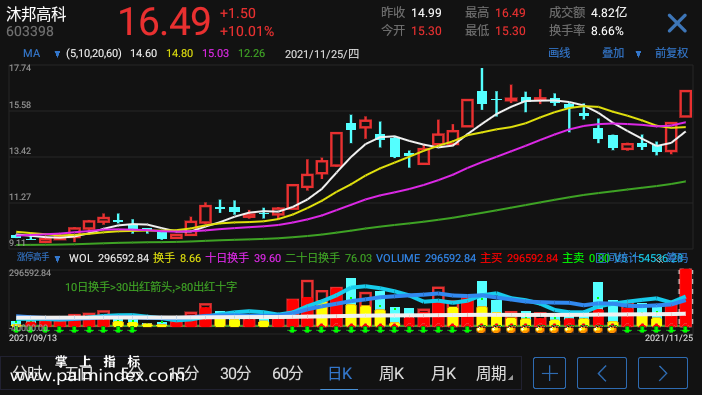
Task: Switch to the 日K tab
Action: pyautogui.click(x=339, y=373)
